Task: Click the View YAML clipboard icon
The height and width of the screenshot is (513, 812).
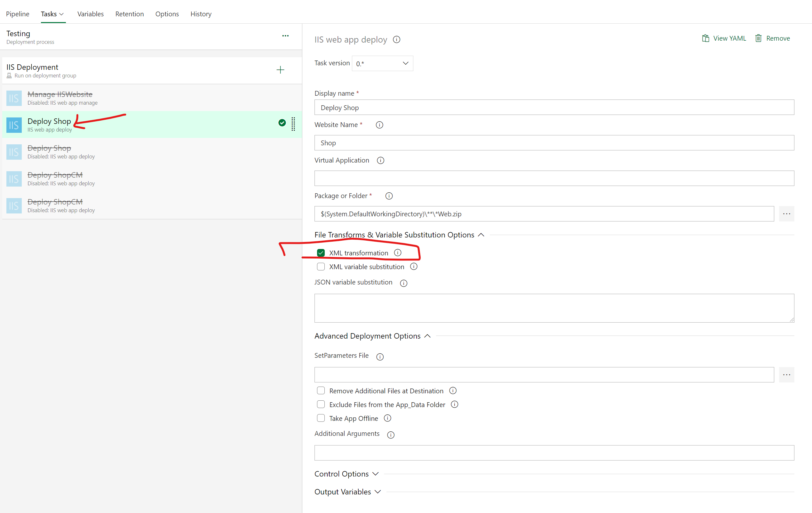Action: (705, 38)
